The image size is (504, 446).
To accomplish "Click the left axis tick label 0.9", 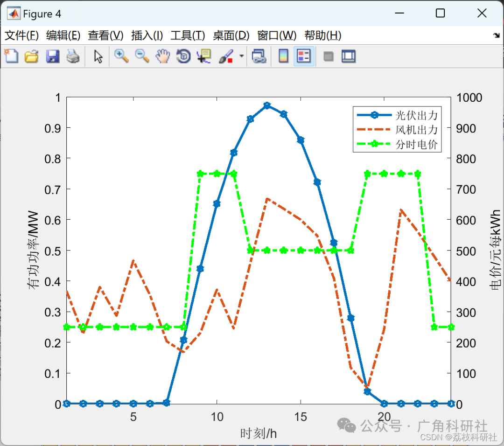I will click(52, 128).
